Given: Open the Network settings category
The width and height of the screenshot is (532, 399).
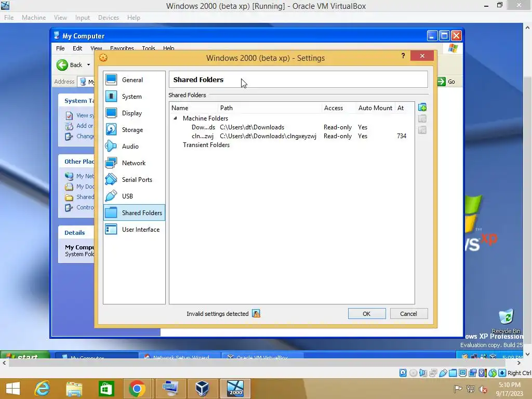Looking at the screenshot, I should (x=134, y=163).
